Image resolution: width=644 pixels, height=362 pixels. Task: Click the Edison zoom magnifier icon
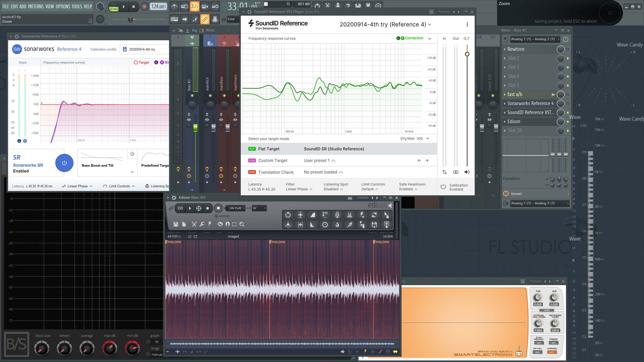tap(242, 224)
